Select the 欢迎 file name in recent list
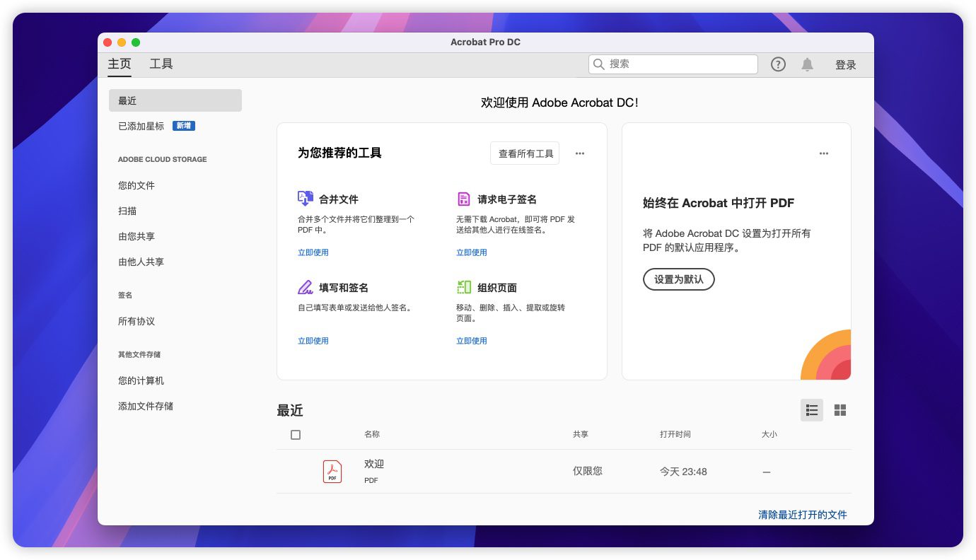The width and height of the screenshot is (976, 560). [x=374, y=464]
